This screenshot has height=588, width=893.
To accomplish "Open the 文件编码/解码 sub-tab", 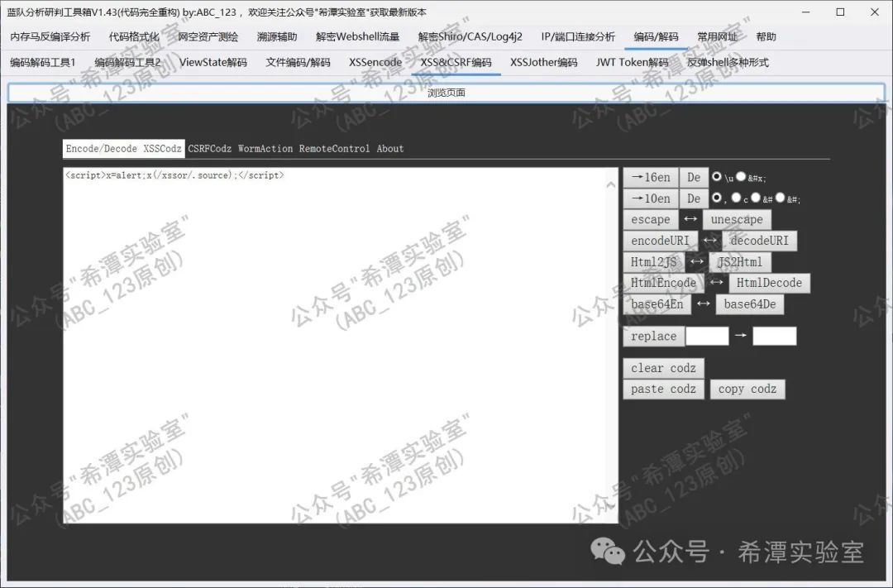I will [298, 62].
